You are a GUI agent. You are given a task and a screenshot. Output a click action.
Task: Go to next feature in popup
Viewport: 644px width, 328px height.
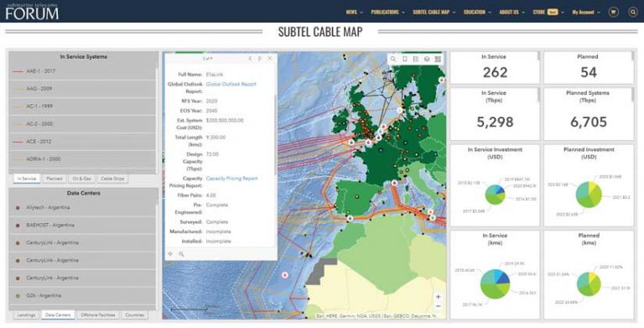point(260,59)
